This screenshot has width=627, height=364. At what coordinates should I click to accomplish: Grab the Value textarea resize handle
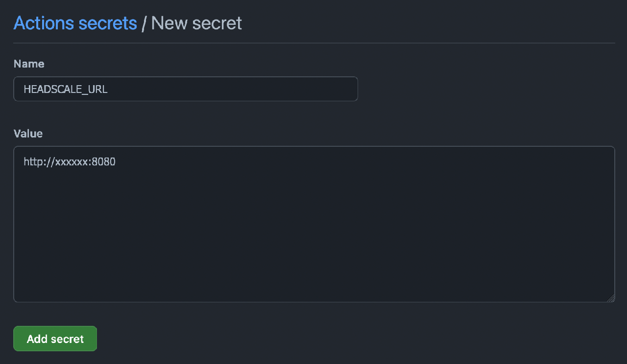(610, 298)
